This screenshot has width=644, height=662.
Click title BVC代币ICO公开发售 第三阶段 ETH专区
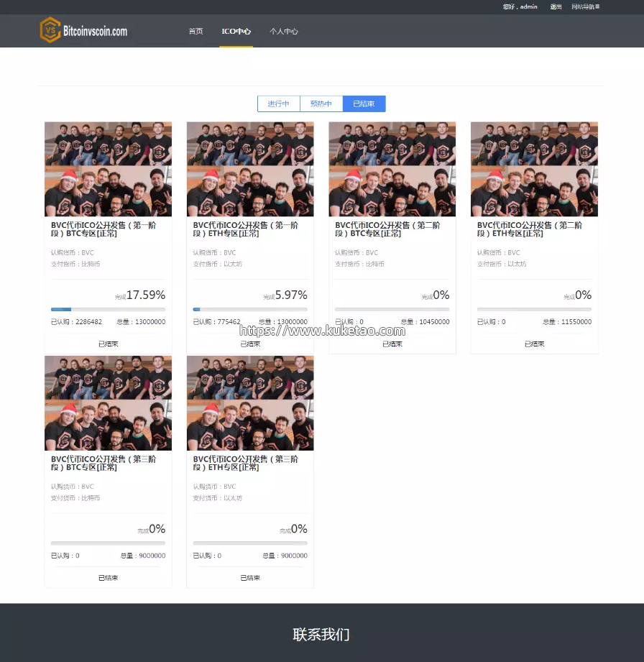coord(246,463)
